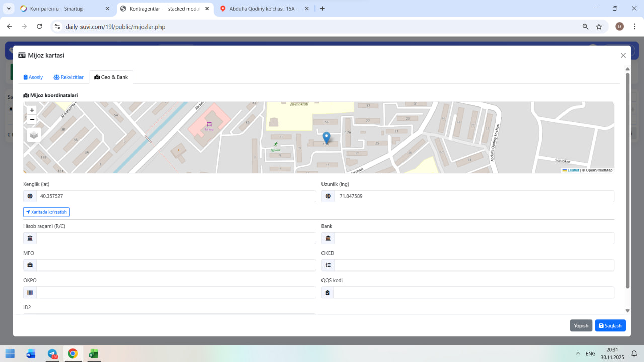Click the Hisob raqami (R/C) field

[x=176, y=238]
